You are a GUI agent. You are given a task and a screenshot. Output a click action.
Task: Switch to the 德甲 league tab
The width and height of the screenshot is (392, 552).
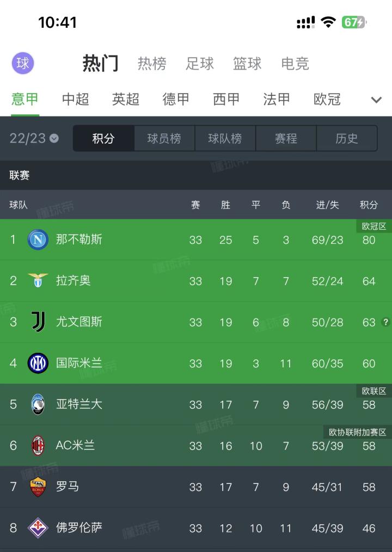[x=175, y=100]
